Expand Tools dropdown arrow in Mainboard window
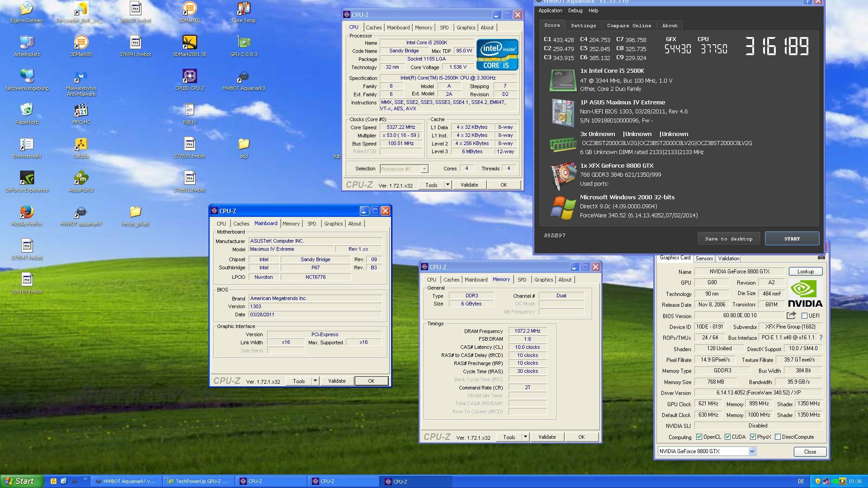 [315, 381]
